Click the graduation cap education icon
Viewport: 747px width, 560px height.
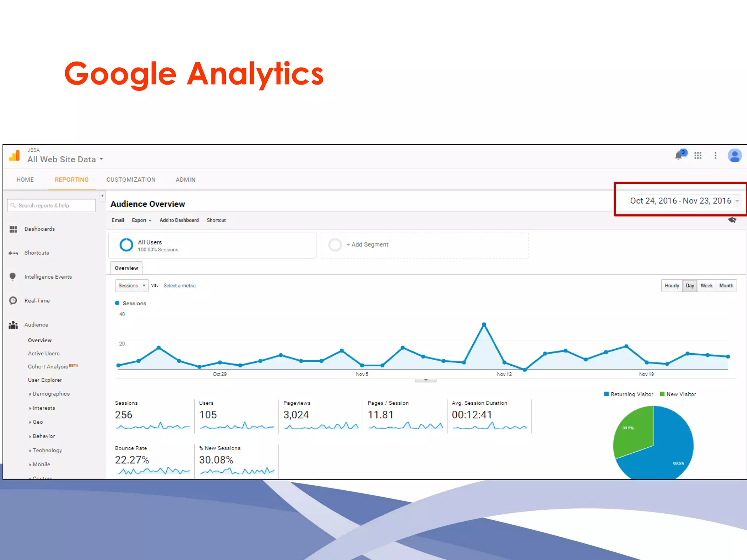732,220
